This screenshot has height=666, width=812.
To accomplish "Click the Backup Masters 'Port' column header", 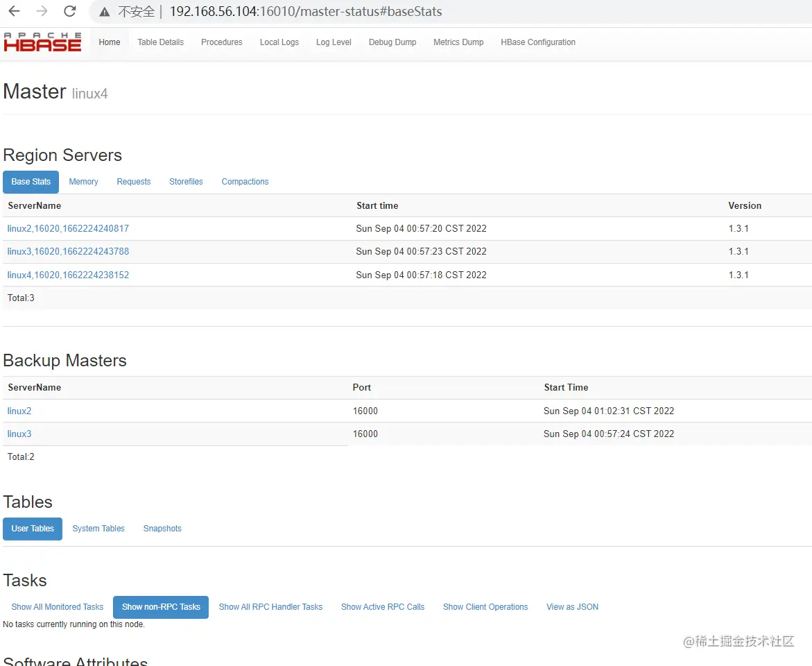I will [x=361, y=387].
